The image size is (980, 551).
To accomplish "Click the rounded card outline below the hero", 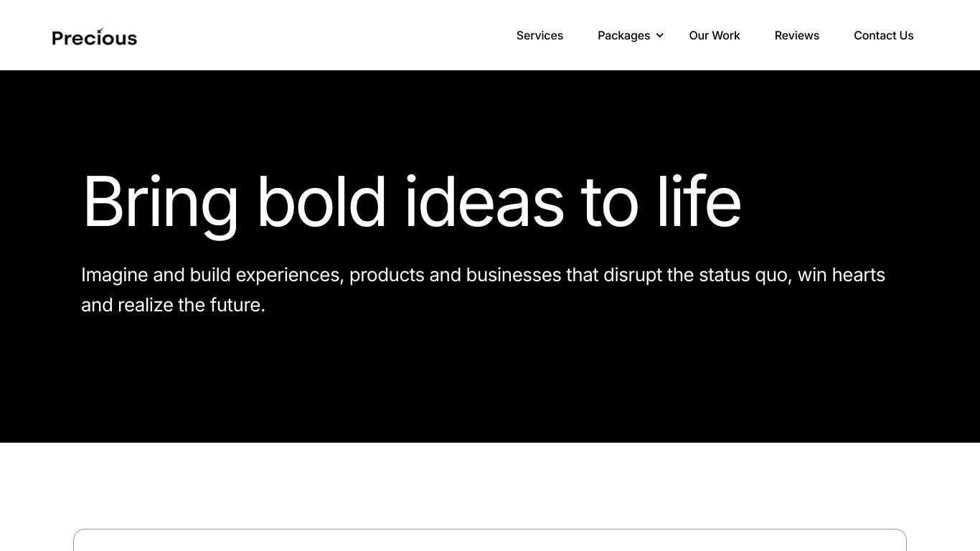I will click(x=490, y=540).
